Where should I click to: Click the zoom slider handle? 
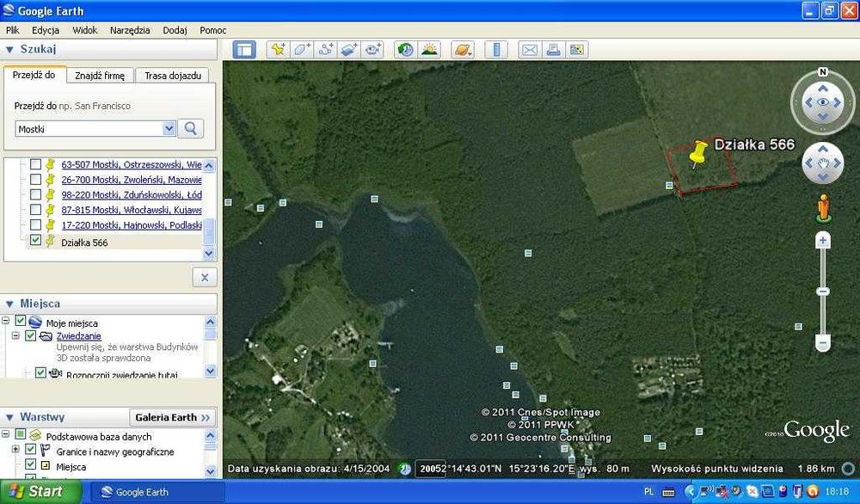[823, 292]
